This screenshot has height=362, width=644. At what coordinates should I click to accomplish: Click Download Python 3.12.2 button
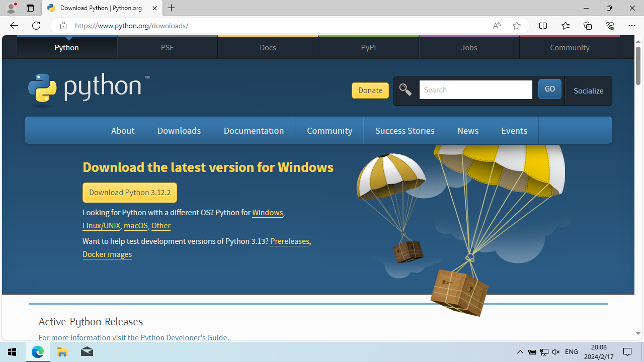pyautogui.click(x=130, y=193)
